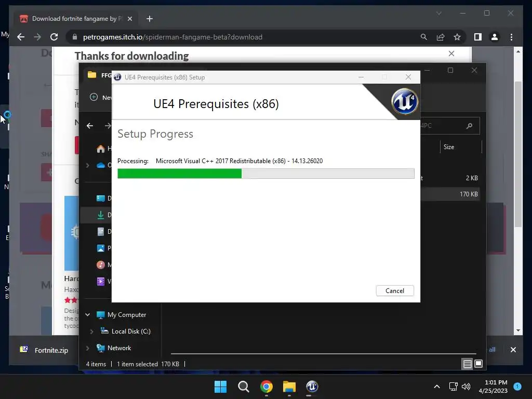Viewport: 532px width, 399px height.
Task: Click Chrome forward navigation arrow
Action: pyautogui.click(x=37, y=37)
